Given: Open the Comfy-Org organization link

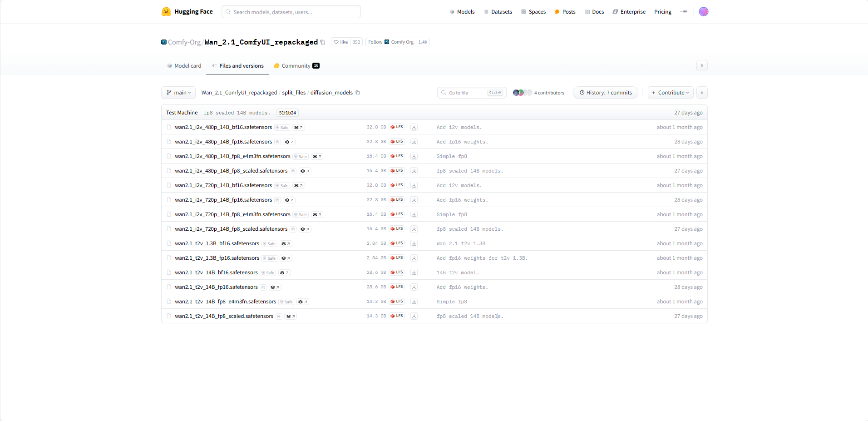Looking at the screenshot, I should 184,42.
